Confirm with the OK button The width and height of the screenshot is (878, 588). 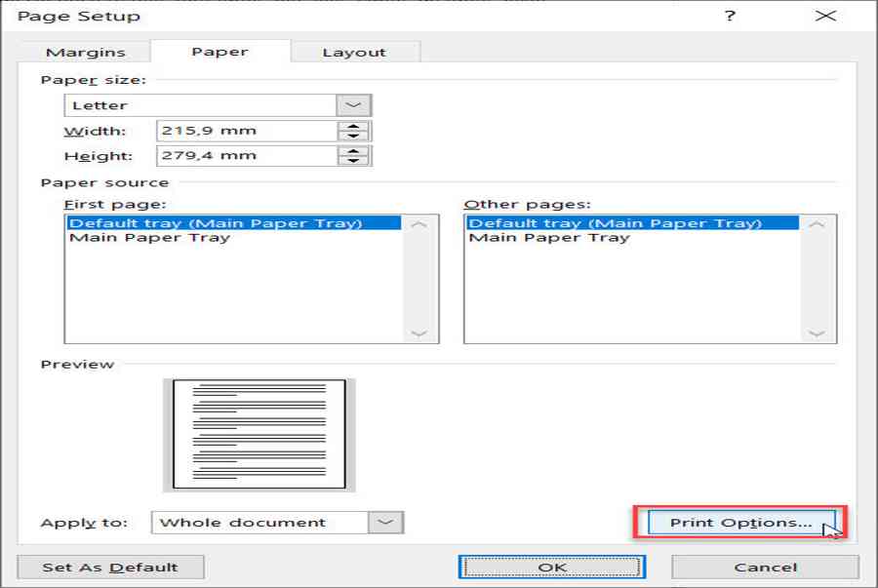pos(552,568)
